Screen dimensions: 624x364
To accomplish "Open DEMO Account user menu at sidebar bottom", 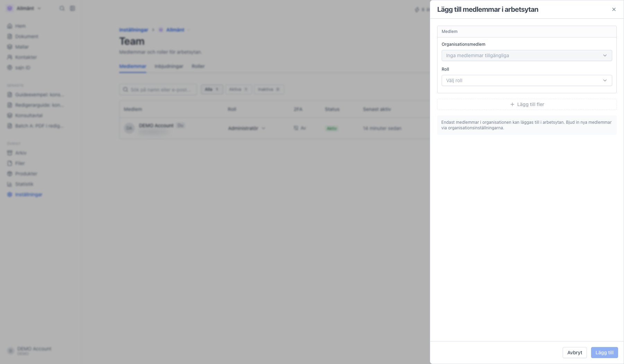I will click(x=30, y=351).
